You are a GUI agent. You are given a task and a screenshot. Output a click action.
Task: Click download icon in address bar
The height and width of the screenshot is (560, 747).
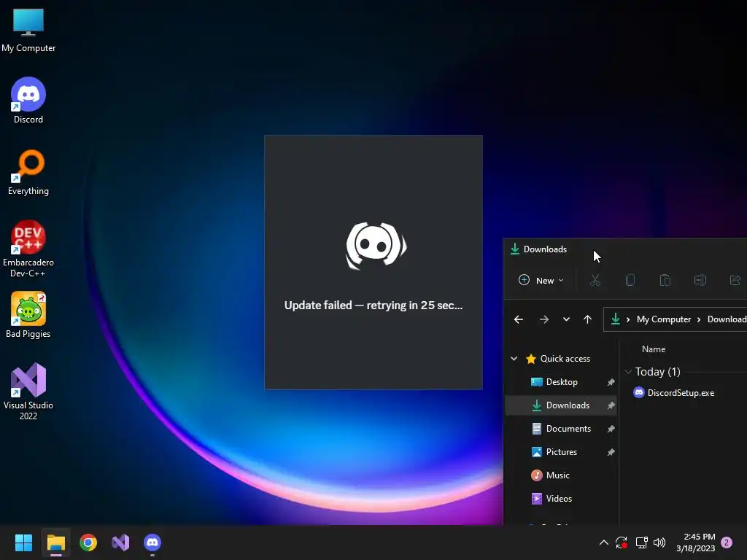click(616, 319)
